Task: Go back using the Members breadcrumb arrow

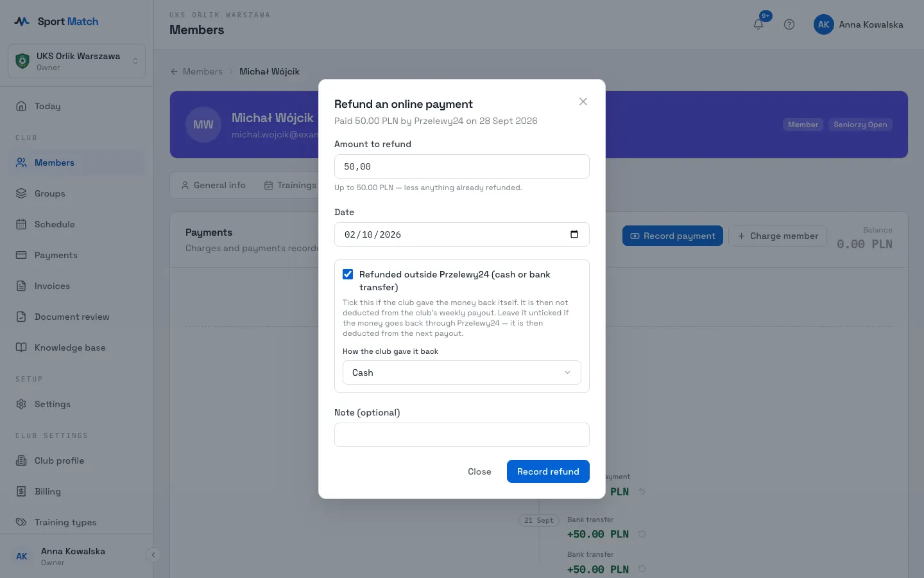Action: 174,71
